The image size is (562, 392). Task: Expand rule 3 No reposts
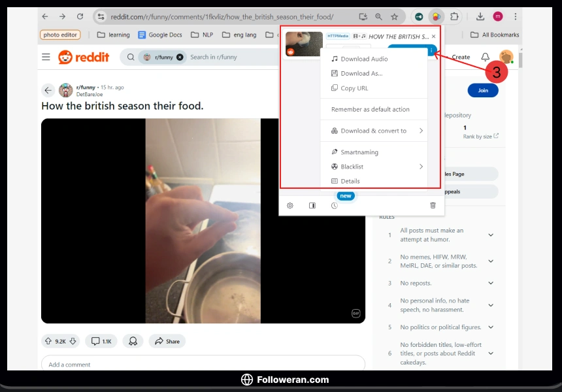tap(491, 283)
